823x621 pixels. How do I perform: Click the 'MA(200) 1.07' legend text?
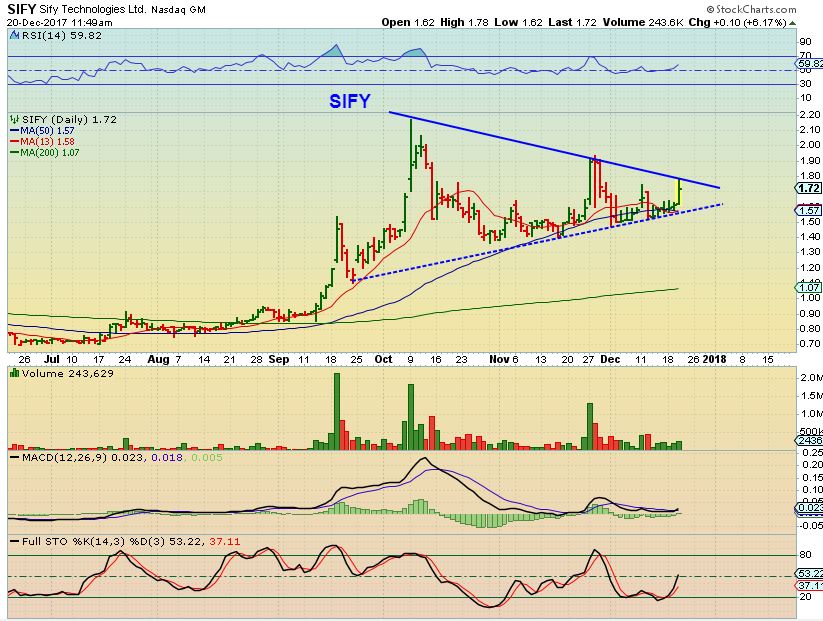(50, 152)
